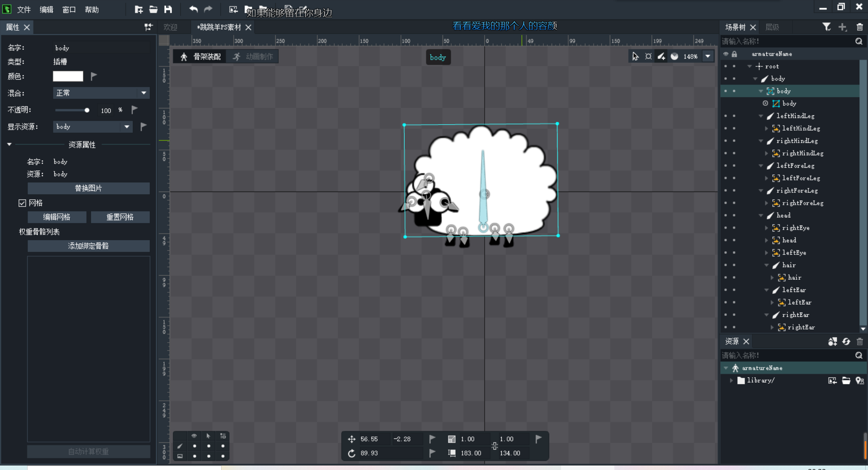Image resolution: width=868 pixels, height=470 pixels.
Task: Select the pointer tool in canvas toolbar
Action: pyautogui.click(x=635, y=56)
